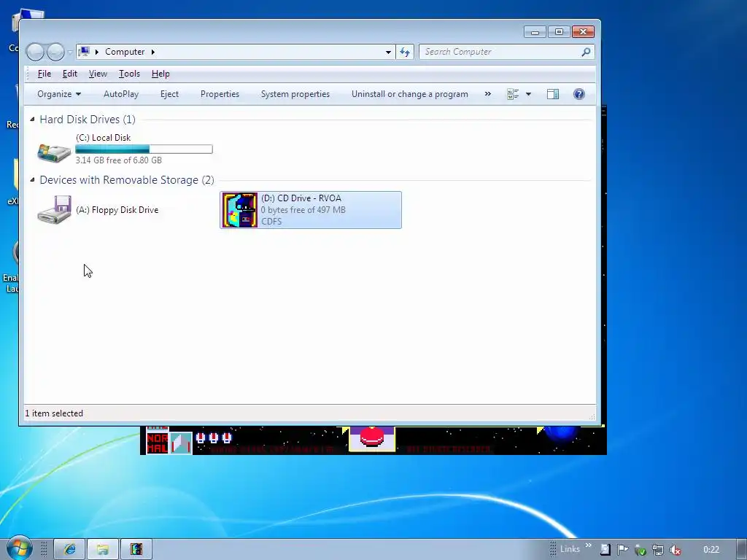This screenshot has height=560, width=747.
Task: Click the (C:) Local Disk label
Action: coord(103,138)
